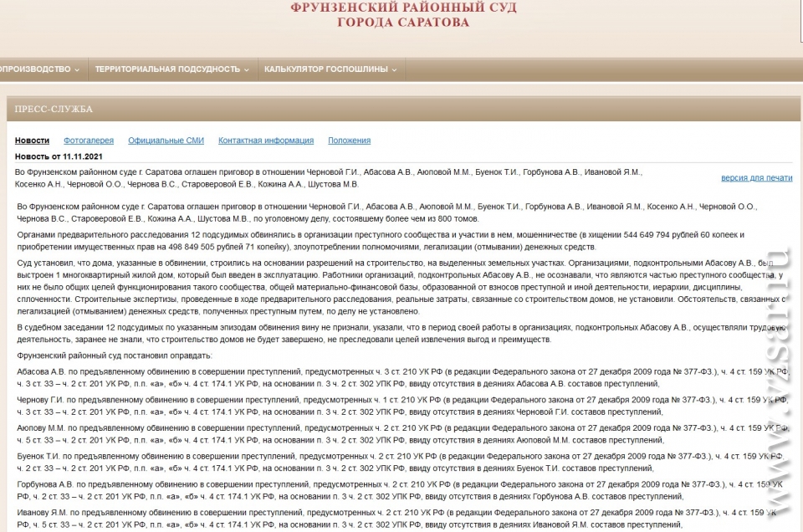This screenshot has width=803, height=532.
Task: Click paragraph beginning 'Суд установил, что дома'
Action: [401, 287]
